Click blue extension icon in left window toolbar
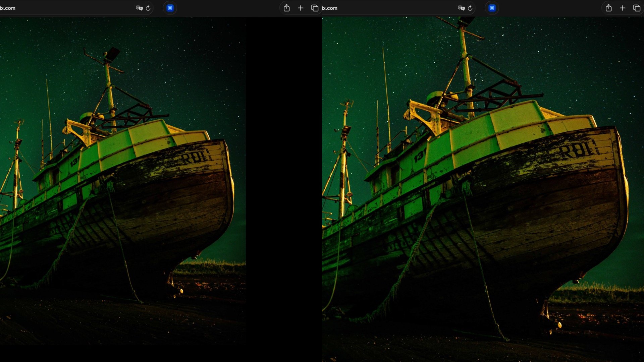 tap(170, 8)
